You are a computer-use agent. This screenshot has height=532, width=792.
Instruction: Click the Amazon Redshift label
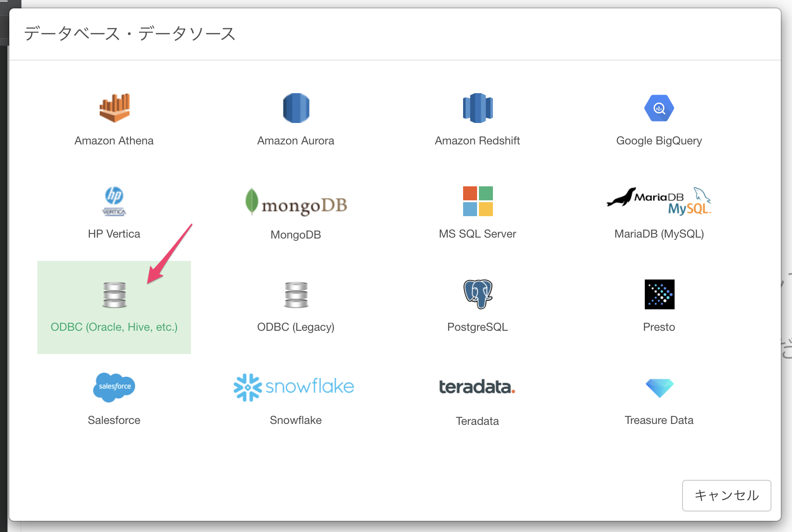(x=478, y=141)
